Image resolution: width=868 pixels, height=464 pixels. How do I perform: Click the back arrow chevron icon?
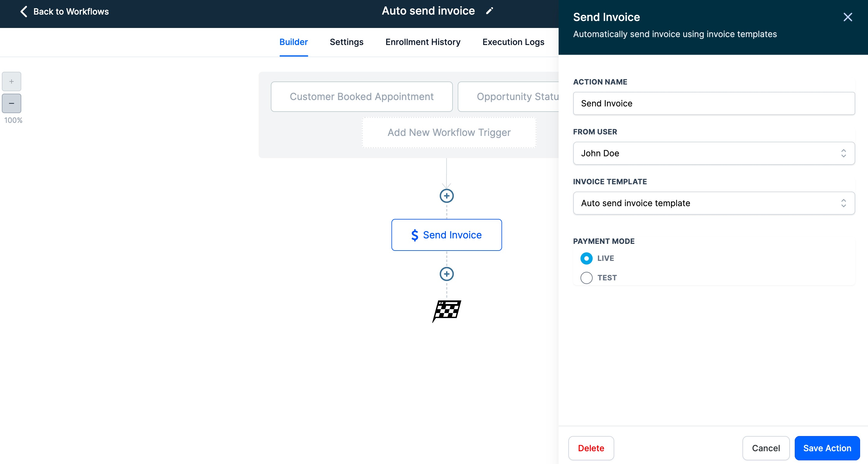23,12
